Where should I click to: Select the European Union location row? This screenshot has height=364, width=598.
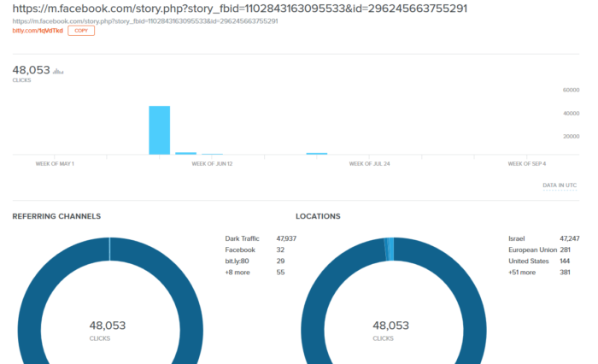pos(539,250)
